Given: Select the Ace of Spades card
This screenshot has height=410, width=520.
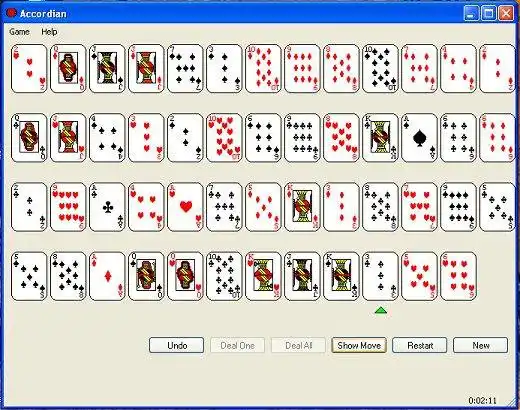Looking at the screenshot, I should coord(419,138).
